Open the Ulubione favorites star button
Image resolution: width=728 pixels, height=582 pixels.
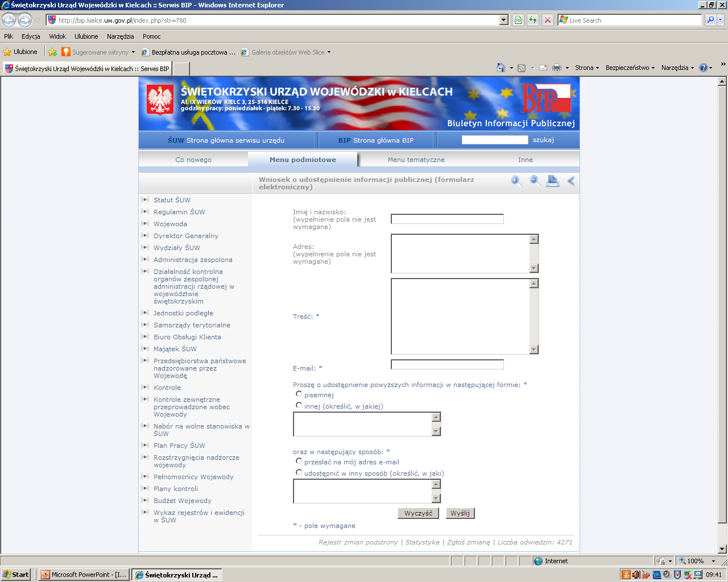pyautogui.click(x=20, y=52)
